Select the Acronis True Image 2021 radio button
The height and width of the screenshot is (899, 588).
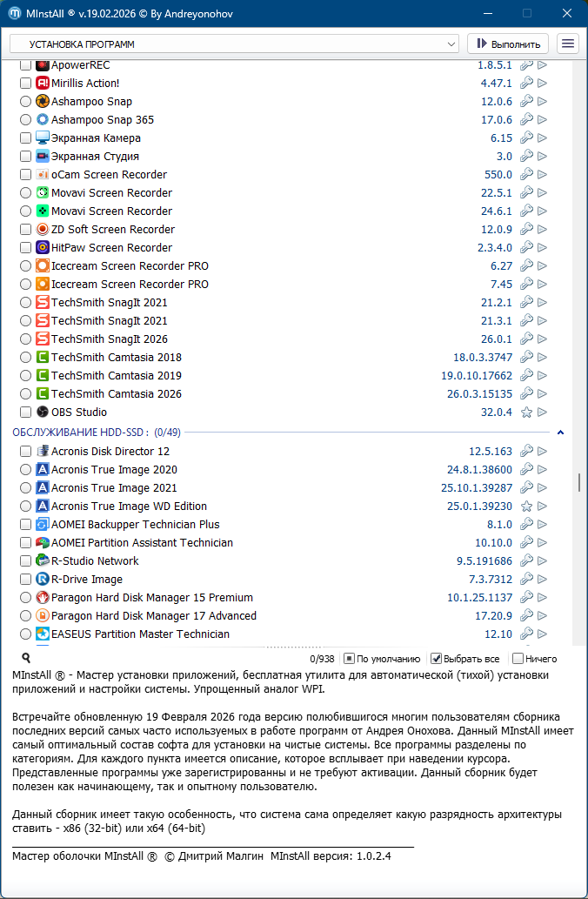pyautogui.click(x=25, y=488)
